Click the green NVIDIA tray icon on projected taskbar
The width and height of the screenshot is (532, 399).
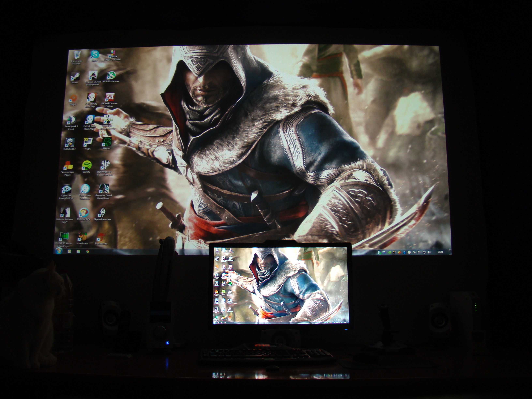389,252
